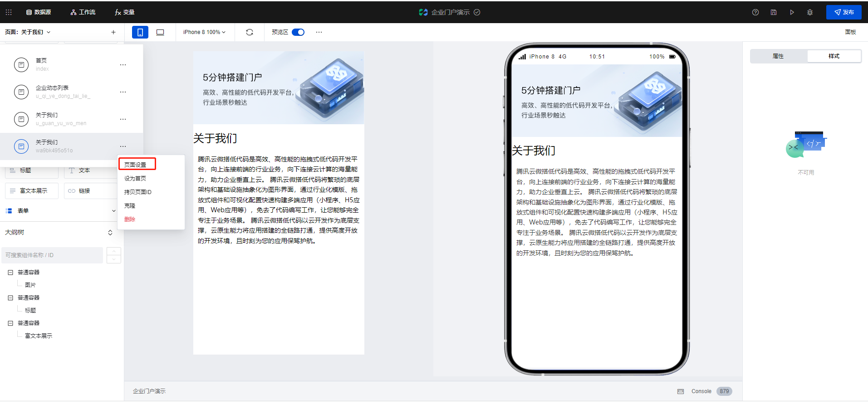Pick the 文本 text component
Screen dimensions: 868x404
pos(90,170)
